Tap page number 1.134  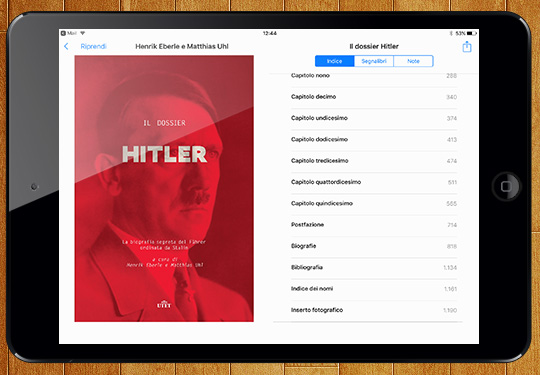450,268
